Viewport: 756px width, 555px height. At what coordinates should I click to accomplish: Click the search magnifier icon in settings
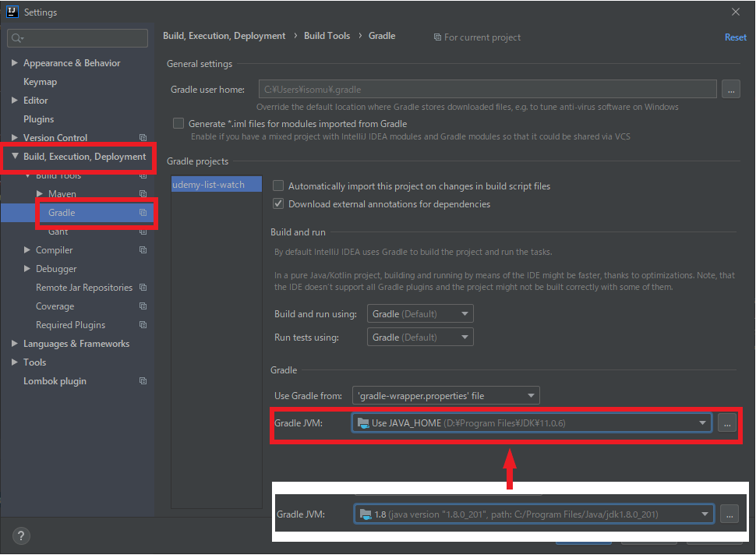click(17, 38)
